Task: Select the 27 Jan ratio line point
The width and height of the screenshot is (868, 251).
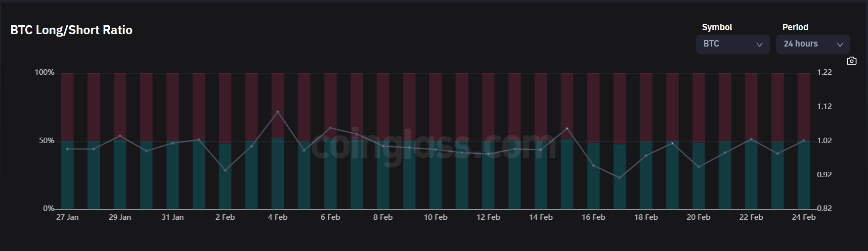Action: (67, 149)
